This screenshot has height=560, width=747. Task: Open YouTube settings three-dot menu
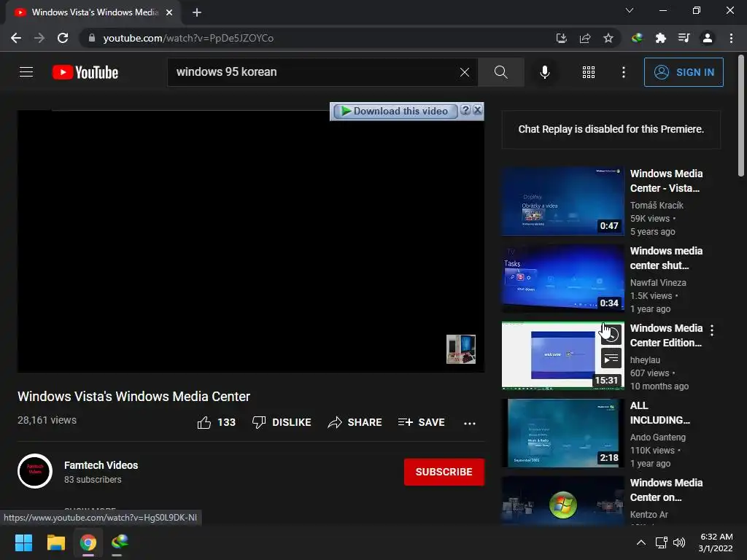[x=624, y=72]
